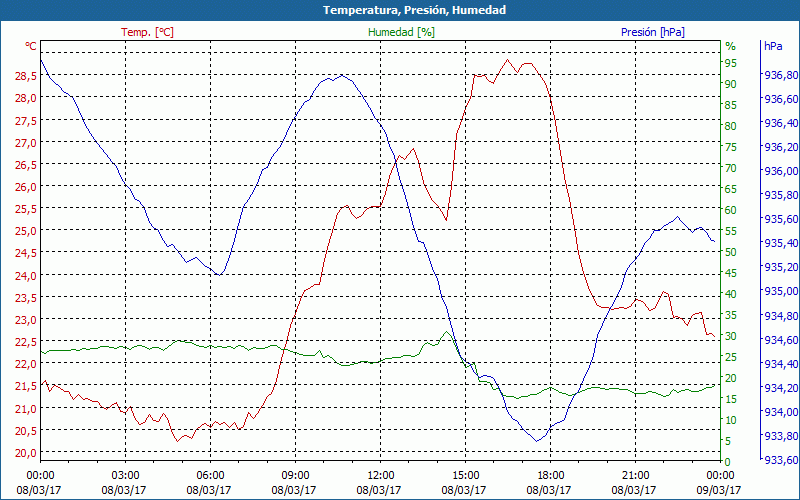
Task: Click the green % axis unit label
Action: tap(731, 46)
